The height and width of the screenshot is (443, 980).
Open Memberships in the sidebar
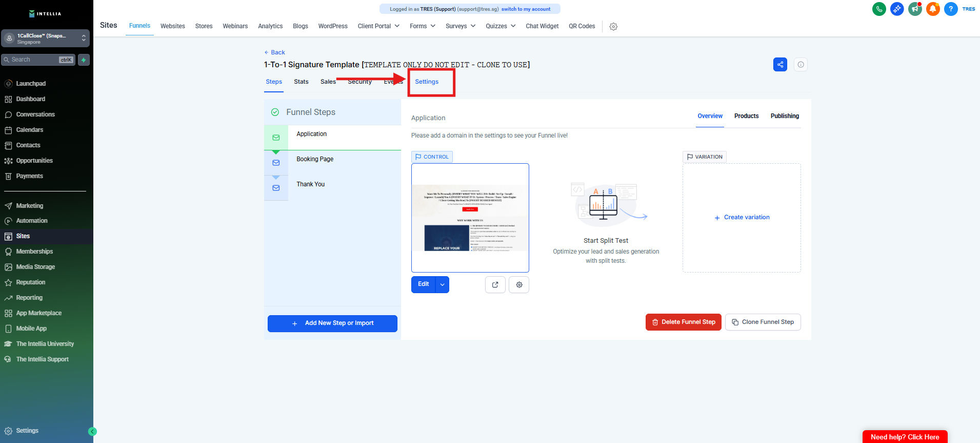[x=34, y=252]
